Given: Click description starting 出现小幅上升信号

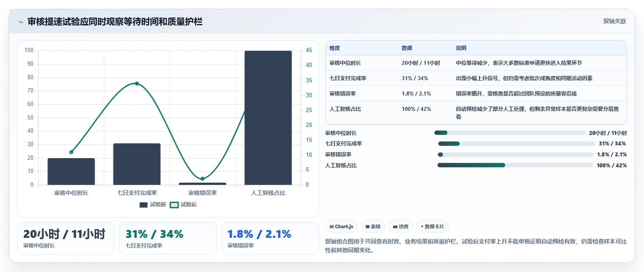Looking at the screenshot, I should [x=524, y=78].
